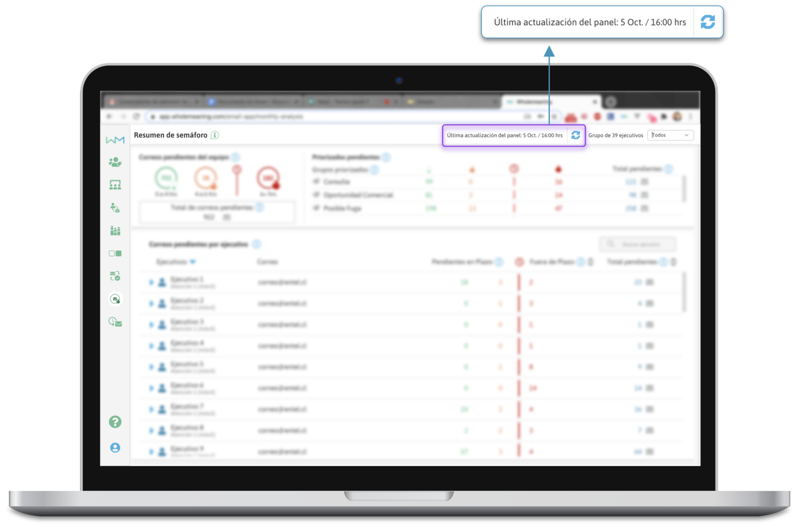This screenshot has width=812, height=527.
Task: Open the team presentation board sidebar icon
Action: pyautogui.click(x=115, y=185)
